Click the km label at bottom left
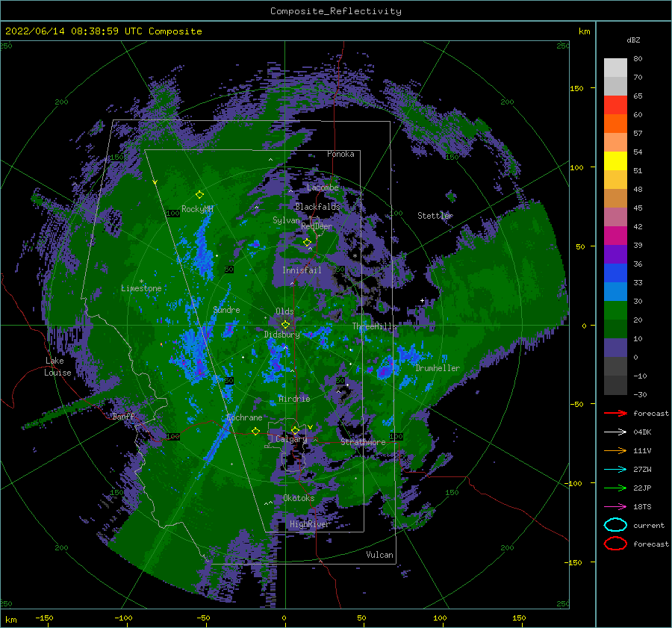 (x=11, y=620)
